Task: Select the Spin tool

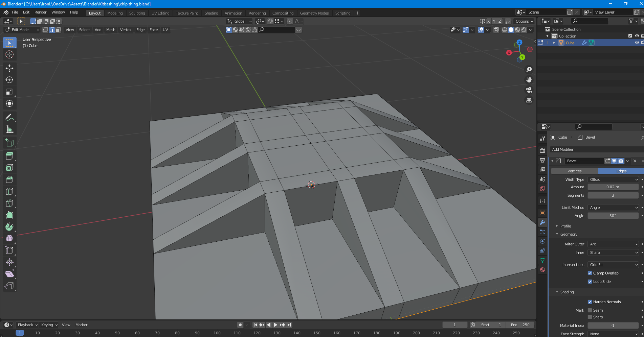Action: coord(9,227)
